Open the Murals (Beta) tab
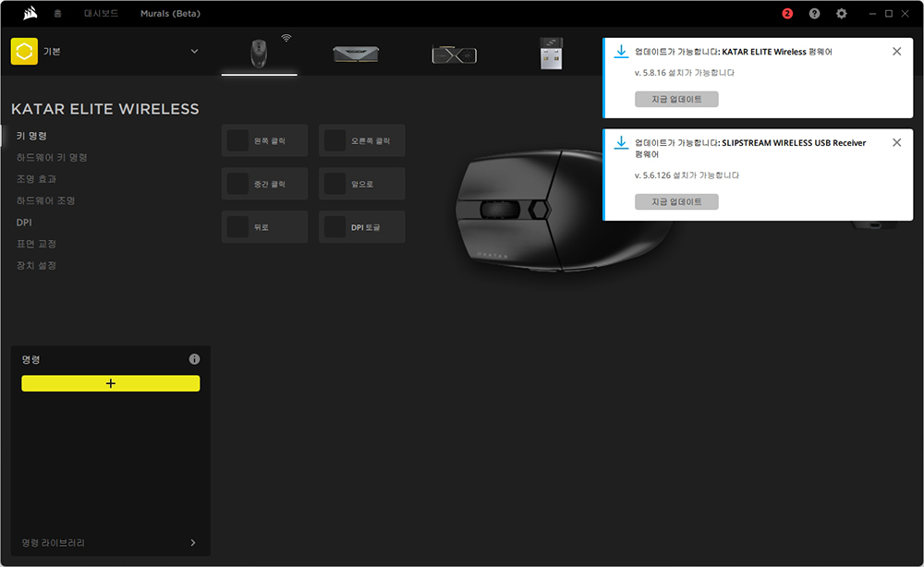This screenshot has width=924, height=567. tap(170, 13)
